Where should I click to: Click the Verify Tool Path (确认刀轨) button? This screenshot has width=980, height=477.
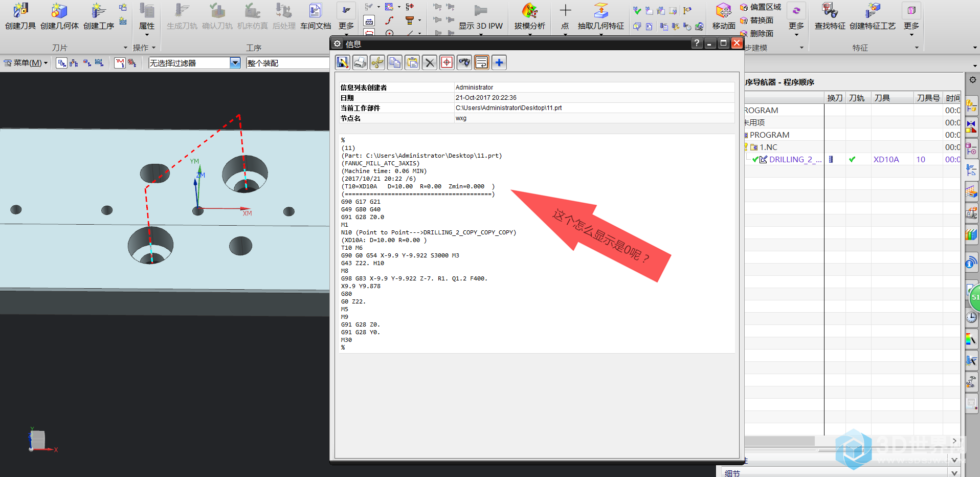[217, 17]
